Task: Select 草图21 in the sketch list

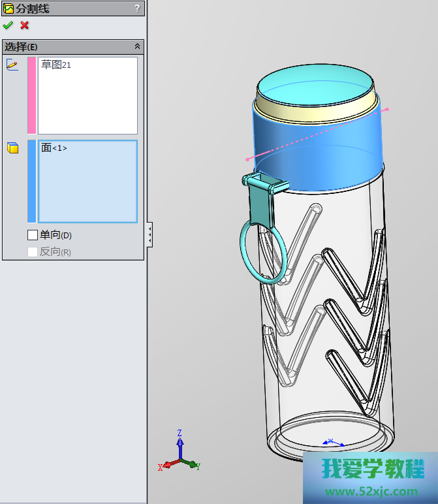Action: point(55,65)
